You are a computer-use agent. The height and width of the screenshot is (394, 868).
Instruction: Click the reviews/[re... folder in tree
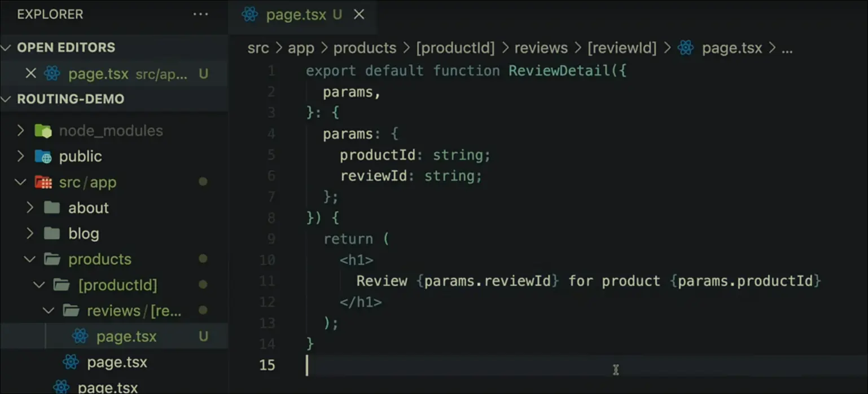click(133, 311)
